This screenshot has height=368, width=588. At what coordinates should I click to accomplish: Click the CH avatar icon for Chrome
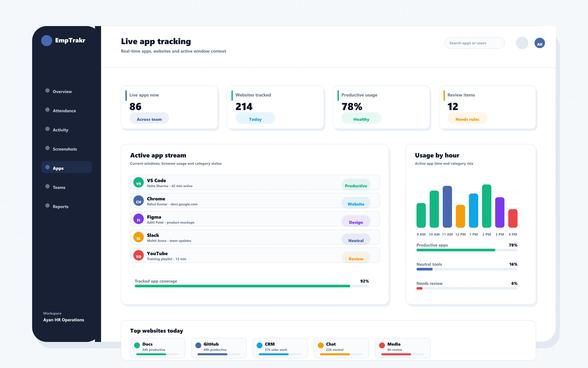click(138, 201)
